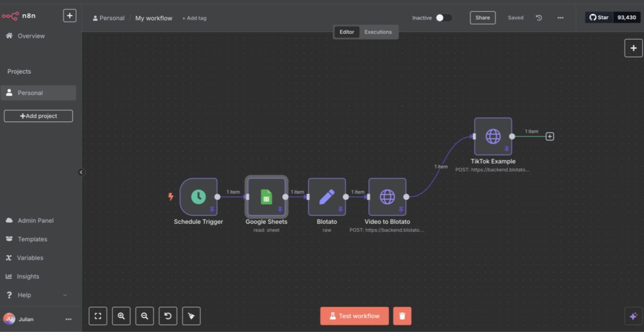Image resolution: width=644 pixels, height=332 pixels.
Task: Click the Video to Blotato output connector
Action: click(x=406, y=197)
